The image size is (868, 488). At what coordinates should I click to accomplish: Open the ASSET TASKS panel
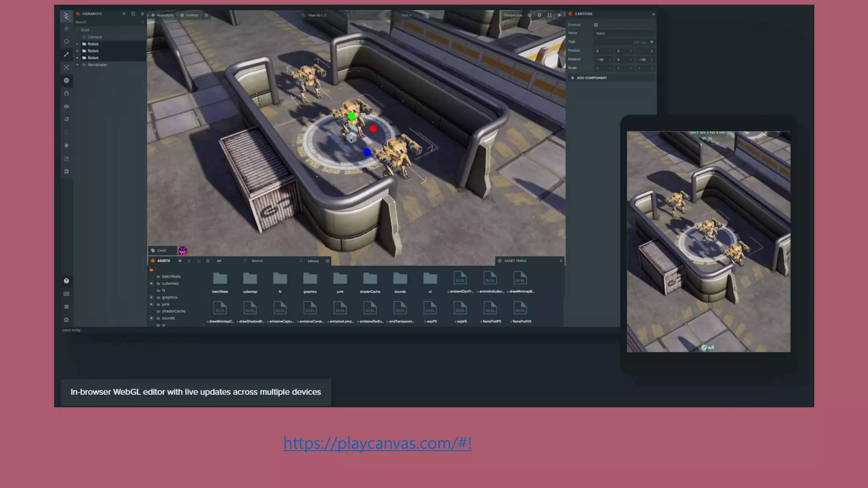(x=529, y=261)
